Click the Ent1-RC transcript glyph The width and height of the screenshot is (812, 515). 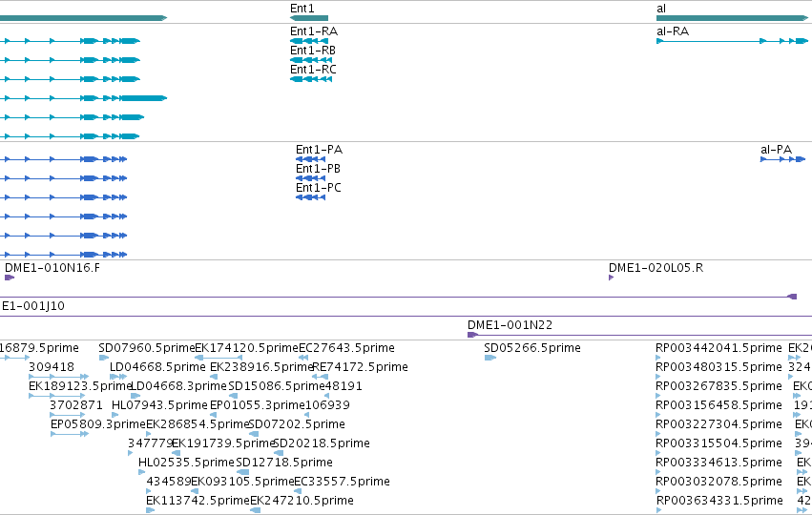tap(311, 79)
